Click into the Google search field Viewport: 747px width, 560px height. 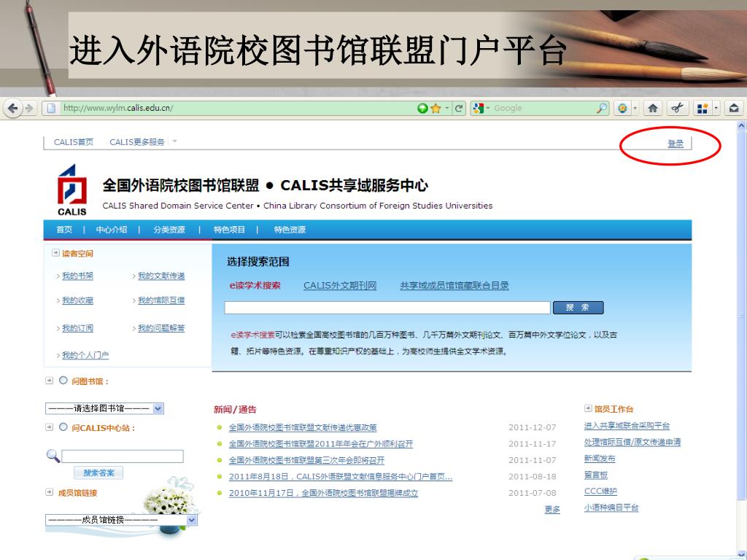tap(543, 108)
